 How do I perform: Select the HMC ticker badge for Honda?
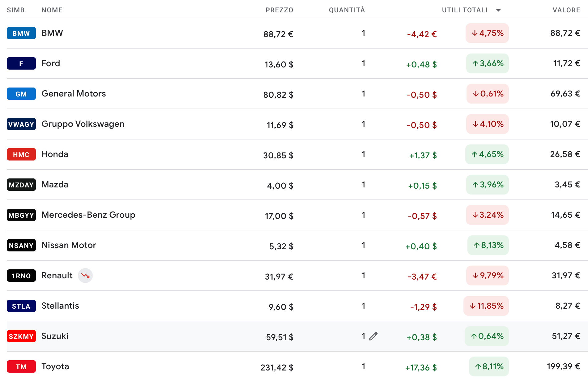pyautogui.click(x=21, y=155)
